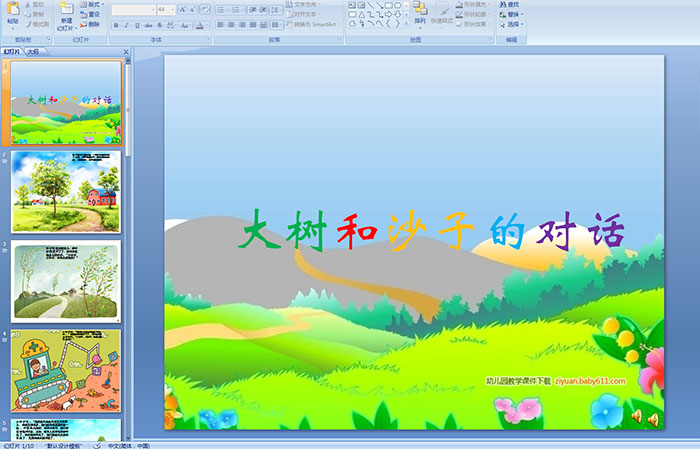Expand the Layout (版式) dropdown
This screenshot has height=449, width=700.
90,5
